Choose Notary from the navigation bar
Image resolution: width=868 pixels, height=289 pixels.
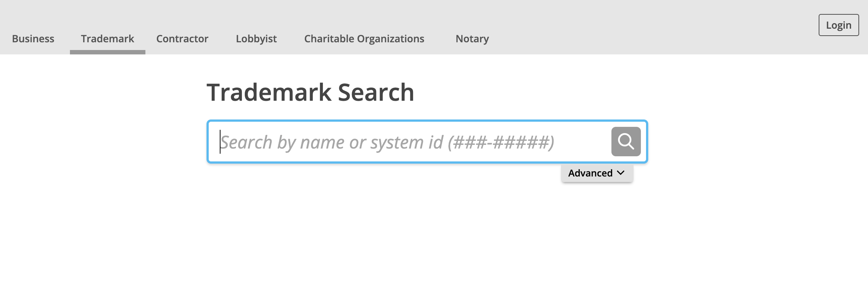click(x=472, y=39)
